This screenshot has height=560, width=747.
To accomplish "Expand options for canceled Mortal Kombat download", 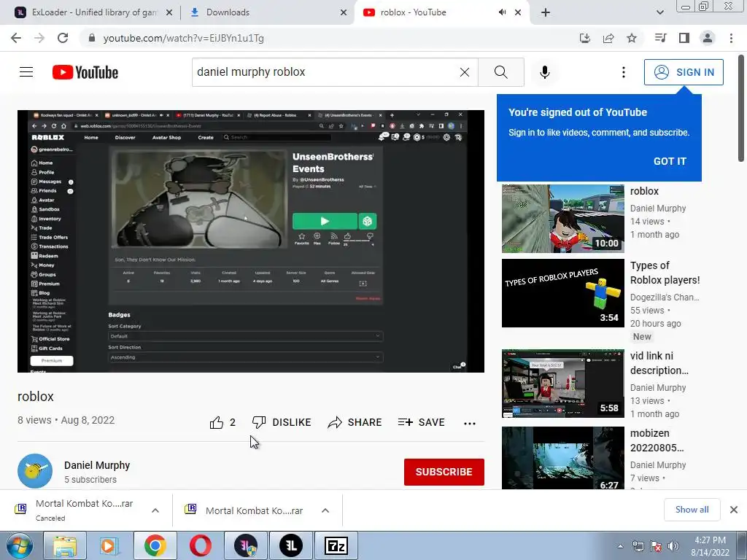I will tap(155, 510).
